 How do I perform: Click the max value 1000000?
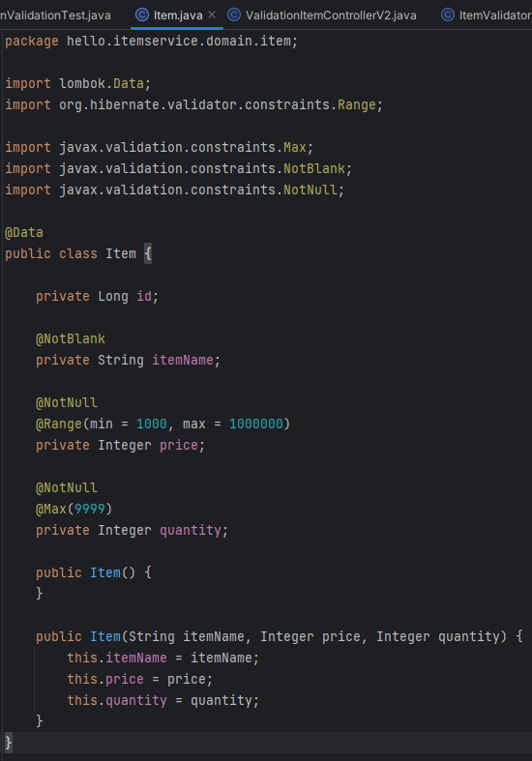[255, 424]
